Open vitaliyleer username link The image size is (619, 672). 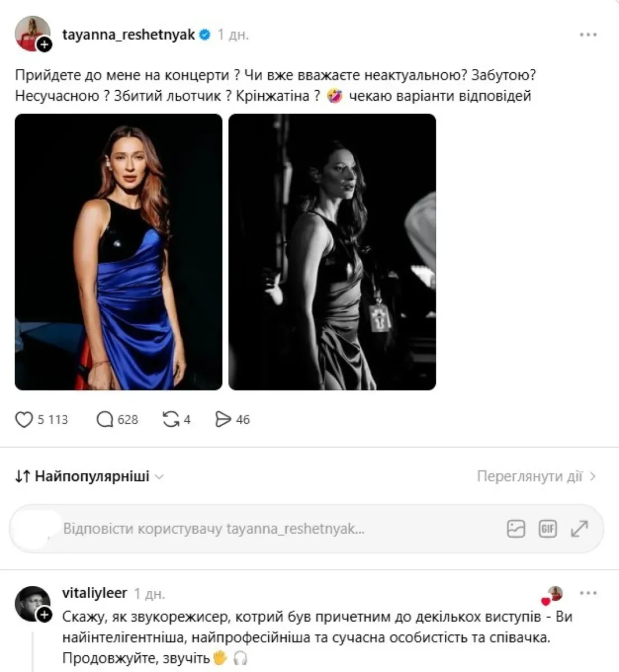coord(95,592)
